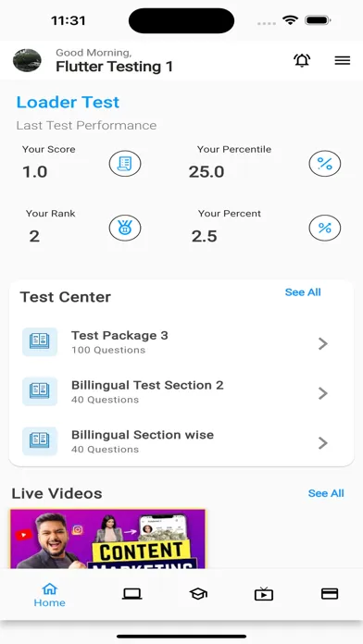The width and height of the screenshot is (363, 644).
Task: Open the Content Marketing video thumbnail
Action: pyautogui.click(x=107, y=539)
